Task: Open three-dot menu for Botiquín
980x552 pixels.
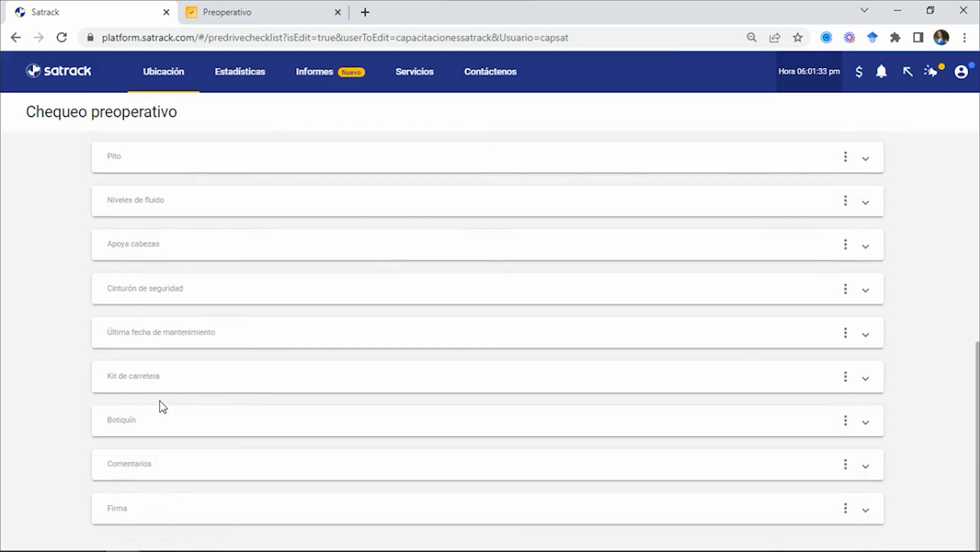Action: click(845, 421)
